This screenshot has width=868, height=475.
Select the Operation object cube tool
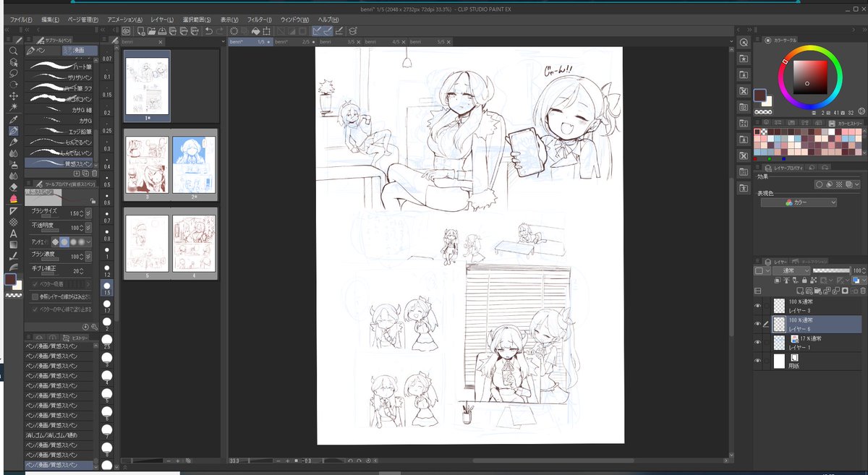pyautogui.click(x=13, y=62)
